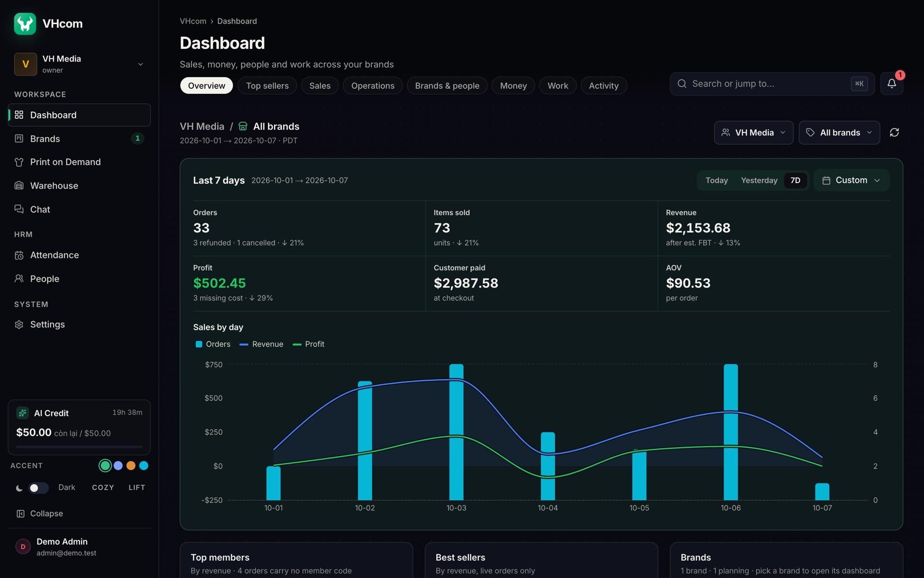Choose the orange accent color
This screenshot has height=578, width=924.
coord(131,466)
